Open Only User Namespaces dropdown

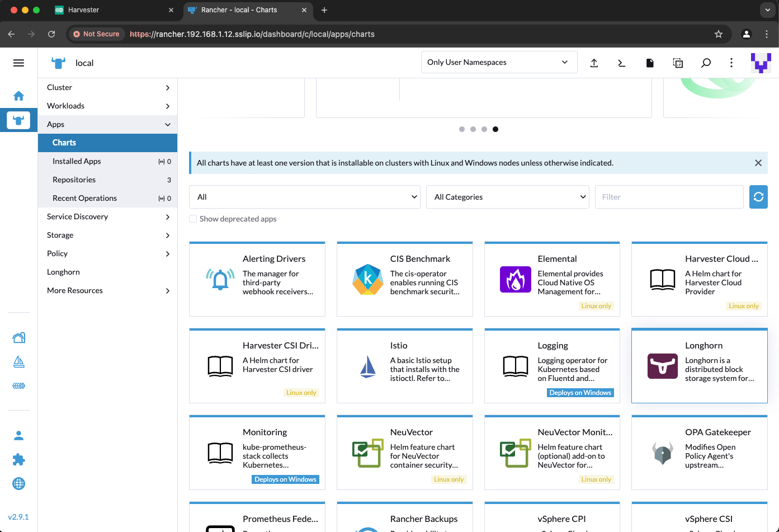499,62
